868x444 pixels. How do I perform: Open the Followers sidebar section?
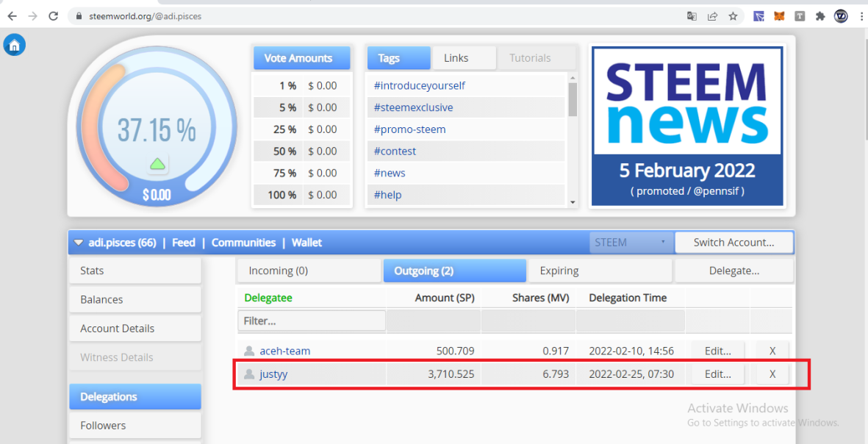(x=135, y=426)
